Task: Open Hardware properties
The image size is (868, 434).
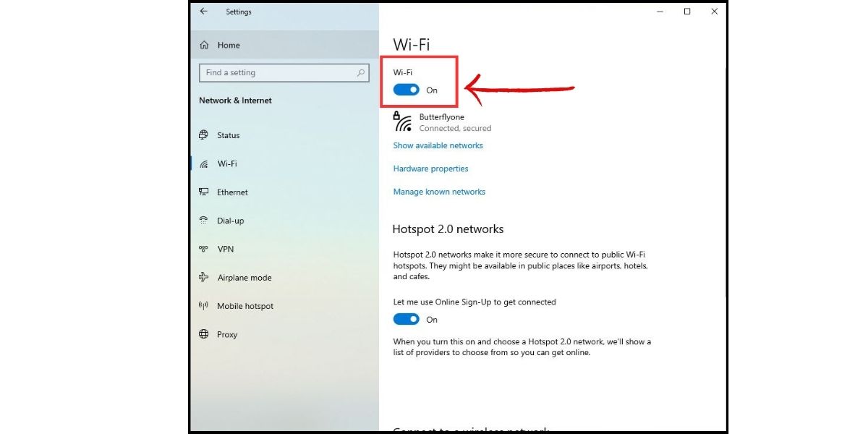Action: (430, 168)
